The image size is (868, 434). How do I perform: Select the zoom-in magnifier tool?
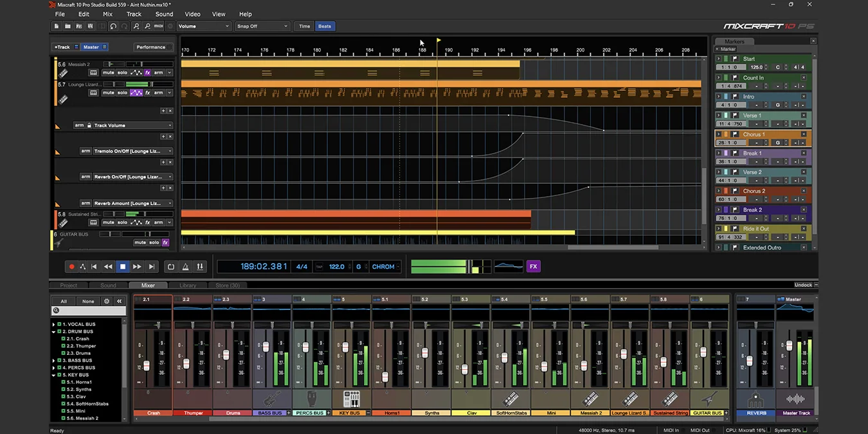pos(136,26)
